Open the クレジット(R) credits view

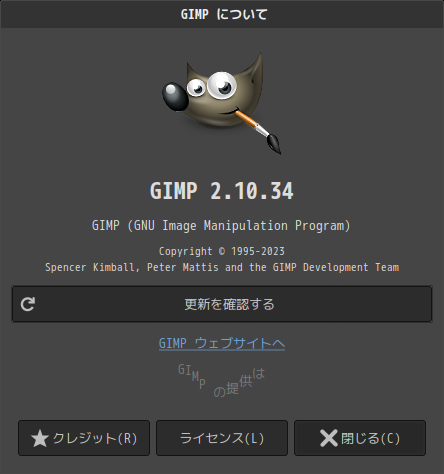[x=84, y=438]
